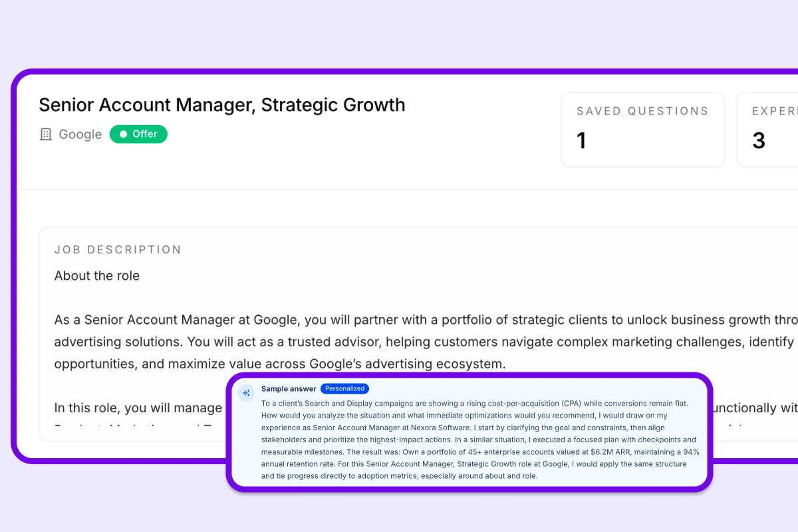Select the count 1 under Saved Questions
This screenshot has width=798, height=532.
[x=581, y=140]
